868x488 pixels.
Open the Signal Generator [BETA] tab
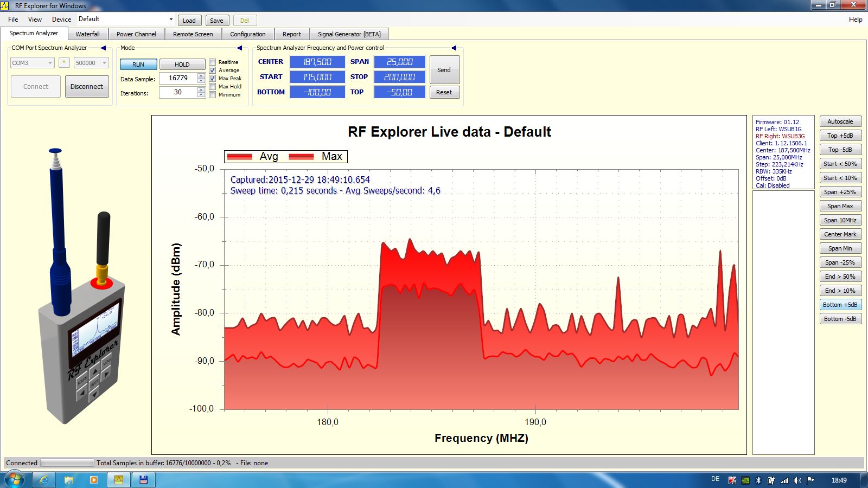tap(349, 34)
